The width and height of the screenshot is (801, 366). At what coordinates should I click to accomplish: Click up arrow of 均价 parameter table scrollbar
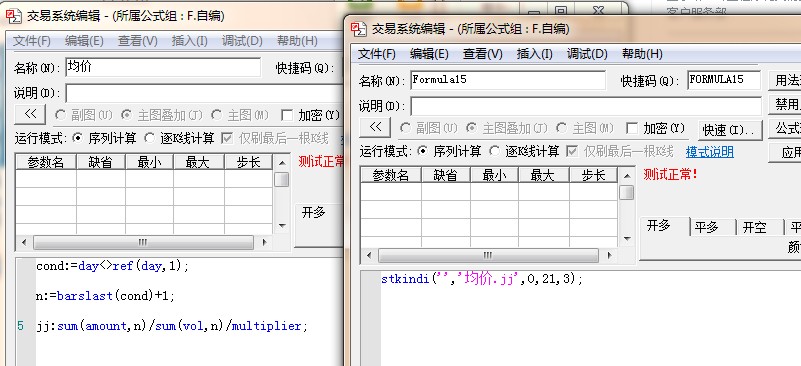(281, 163)
